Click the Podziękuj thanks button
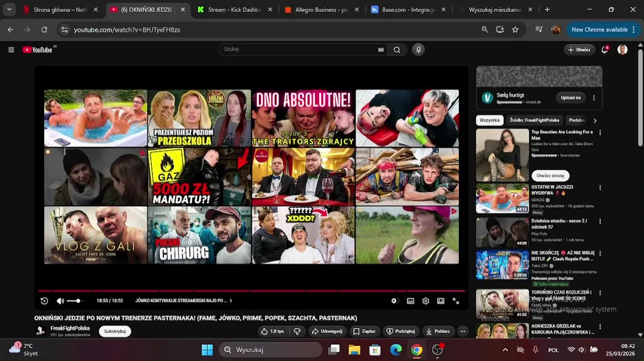 (x=402, y=331)
